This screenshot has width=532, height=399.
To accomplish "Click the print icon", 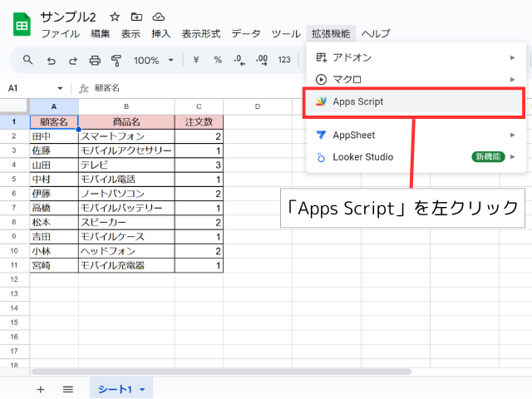I will click(x=95, y=61).
